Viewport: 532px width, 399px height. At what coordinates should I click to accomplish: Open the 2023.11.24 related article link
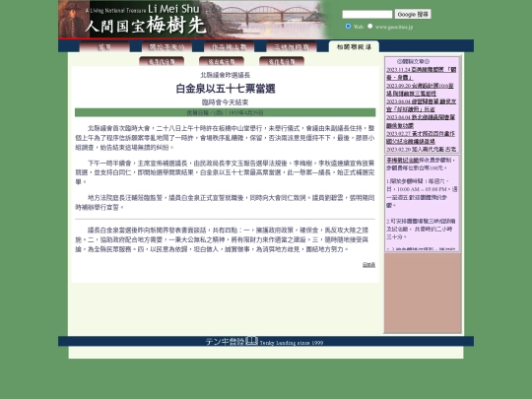(421, 73)
